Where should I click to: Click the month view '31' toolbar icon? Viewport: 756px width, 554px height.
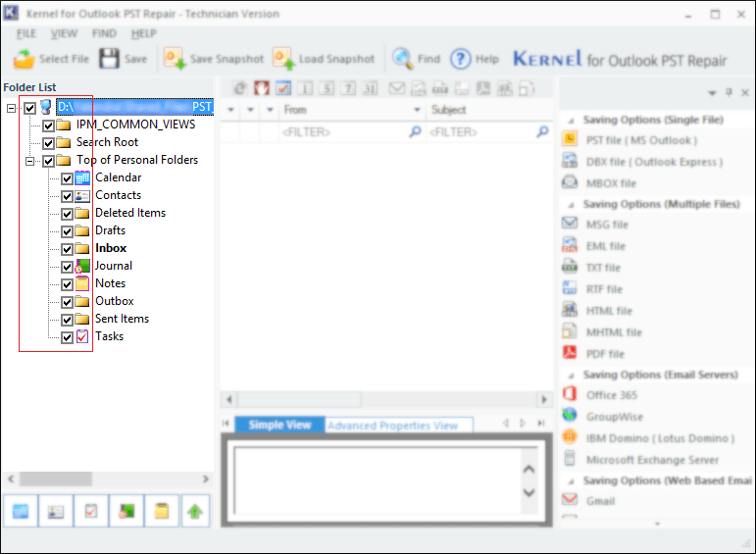[x=370, y=88]
